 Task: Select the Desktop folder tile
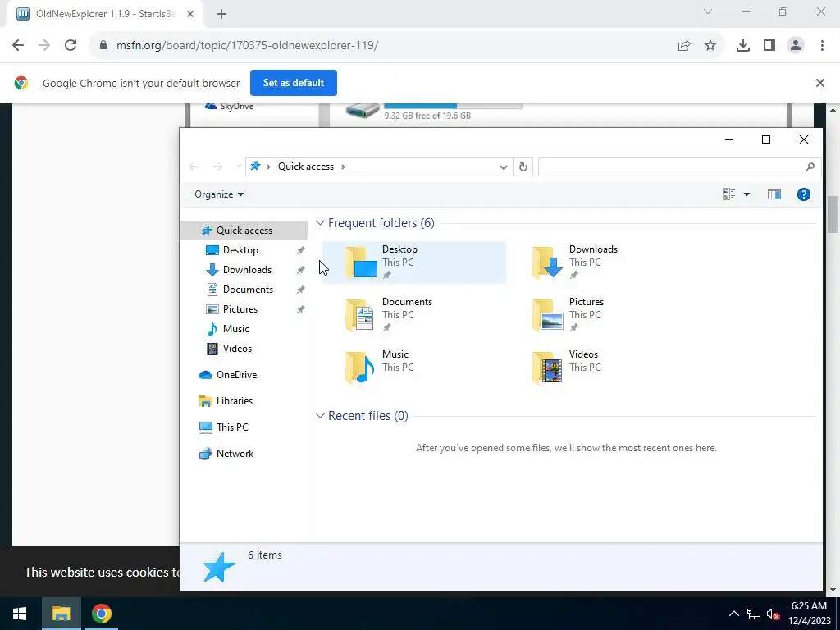pos(413,262)
